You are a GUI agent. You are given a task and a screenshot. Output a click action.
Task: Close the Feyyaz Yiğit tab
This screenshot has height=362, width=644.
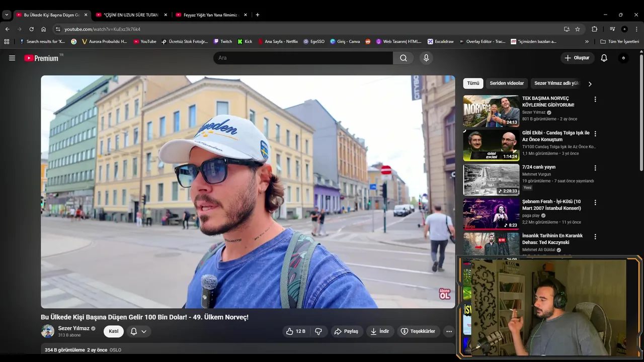tap(246, 15)
